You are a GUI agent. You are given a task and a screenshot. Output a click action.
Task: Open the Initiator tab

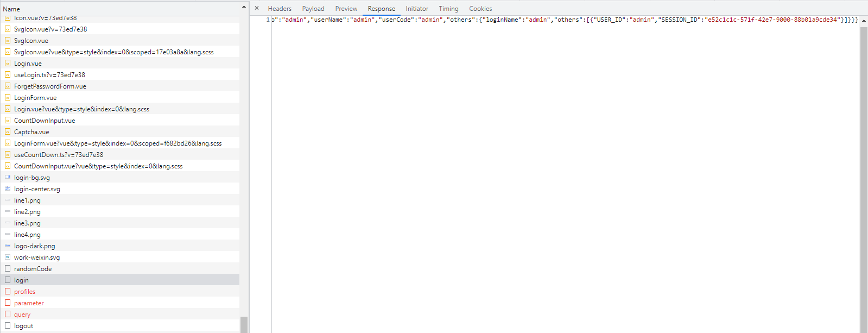417,9
